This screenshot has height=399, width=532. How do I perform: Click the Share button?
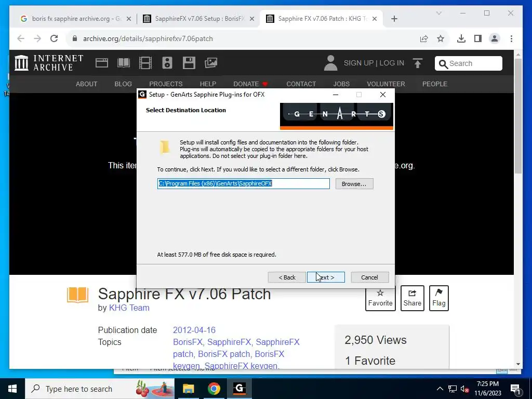[412, 298]
